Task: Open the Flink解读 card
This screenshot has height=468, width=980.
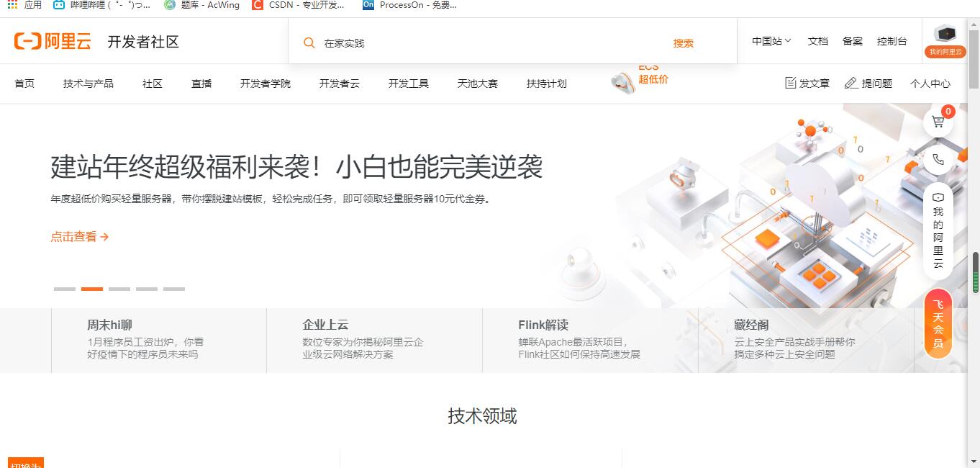Action: pos(590,340)
